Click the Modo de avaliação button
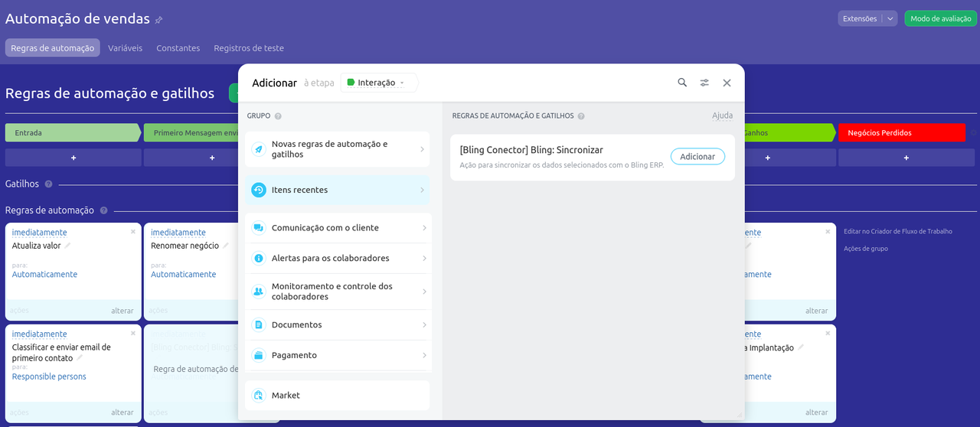The height and width of the screenshot is (427, 980). point(940,19)
